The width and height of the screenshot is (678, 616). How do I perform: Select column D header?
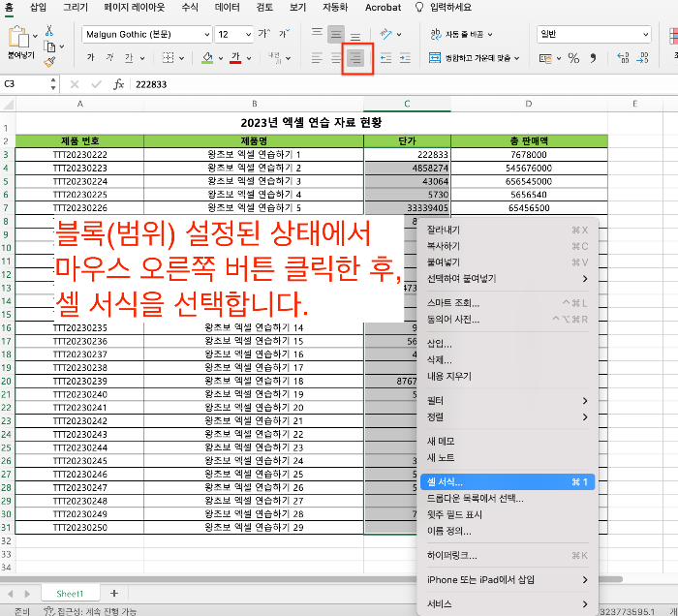pyautogui.click(x=529, y=104)
